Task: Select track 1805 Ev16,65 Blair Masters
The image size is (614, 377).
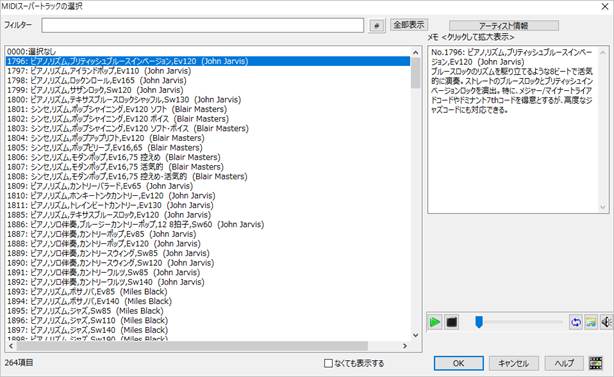Action: tap(208, 148)
